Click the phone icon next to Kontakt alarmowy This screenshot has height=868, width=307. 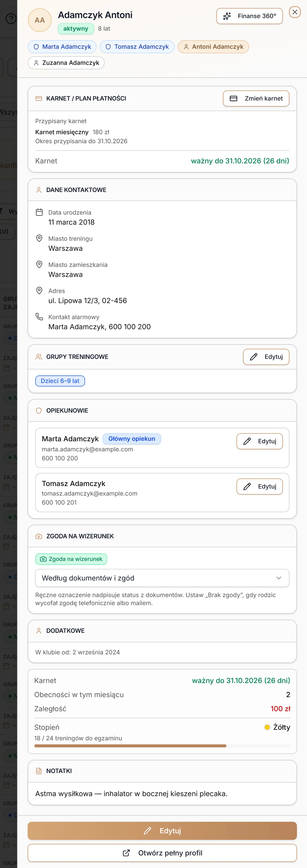[39, 317]
